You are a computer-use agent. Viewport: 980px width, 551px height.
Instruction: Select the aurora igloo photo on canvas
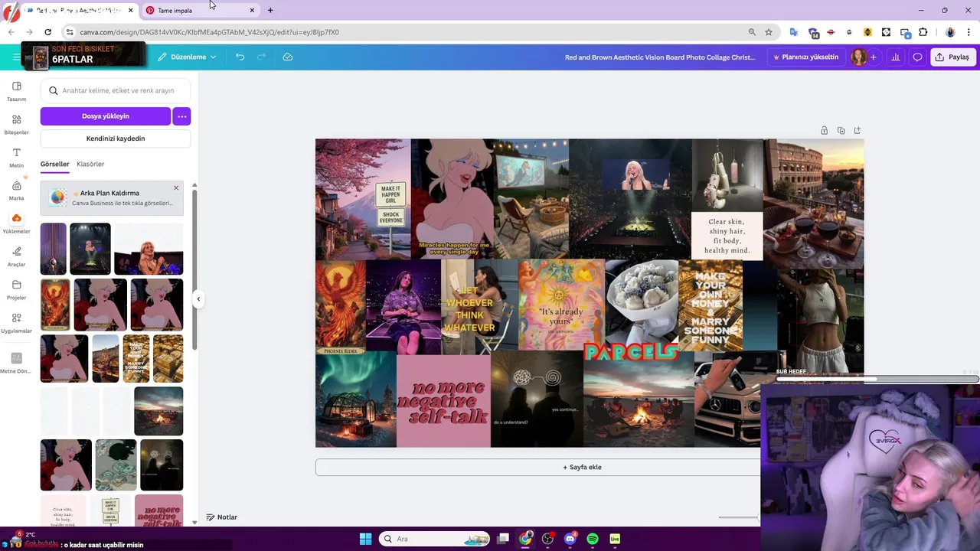356,399
